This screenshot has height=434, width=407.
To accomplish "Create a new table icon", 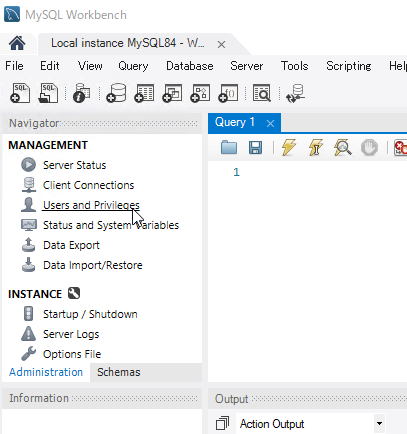I will [x=144, y=93].
